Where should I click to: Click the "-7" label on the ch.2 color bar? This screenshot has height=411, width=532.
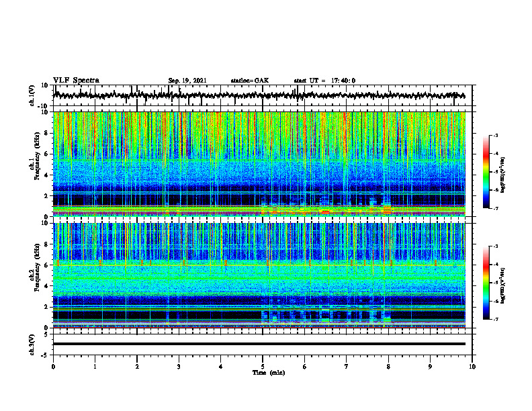495,319
